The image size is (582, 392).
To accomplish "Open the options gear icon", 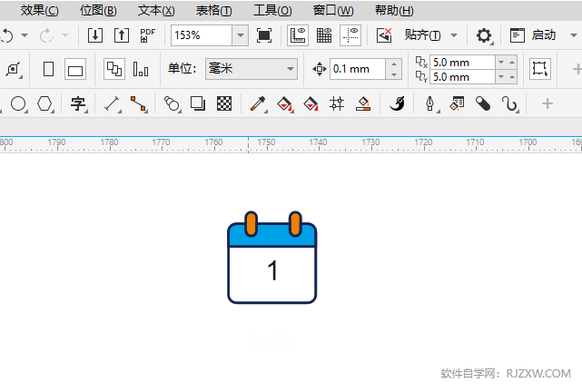I will tap(484, 35).
